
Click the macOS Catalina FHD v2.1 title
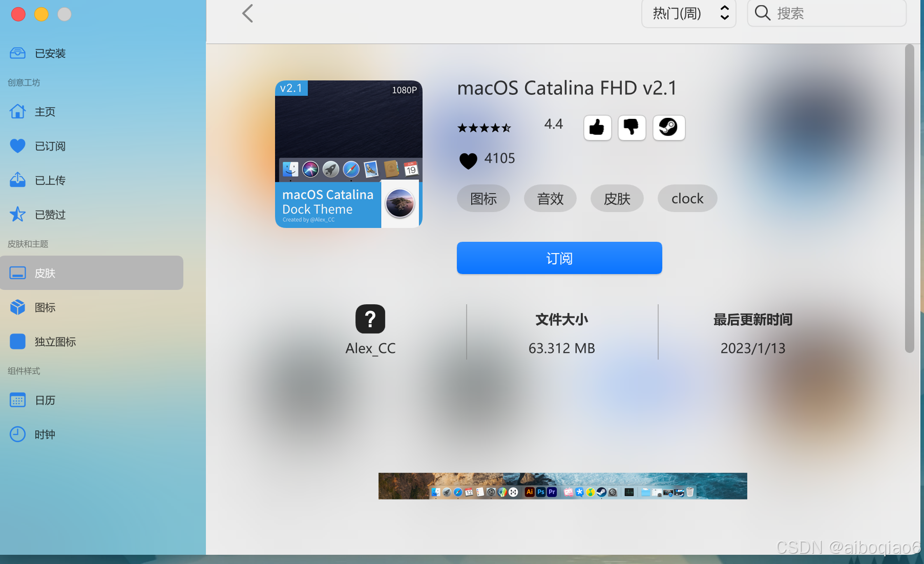[567, 88]
